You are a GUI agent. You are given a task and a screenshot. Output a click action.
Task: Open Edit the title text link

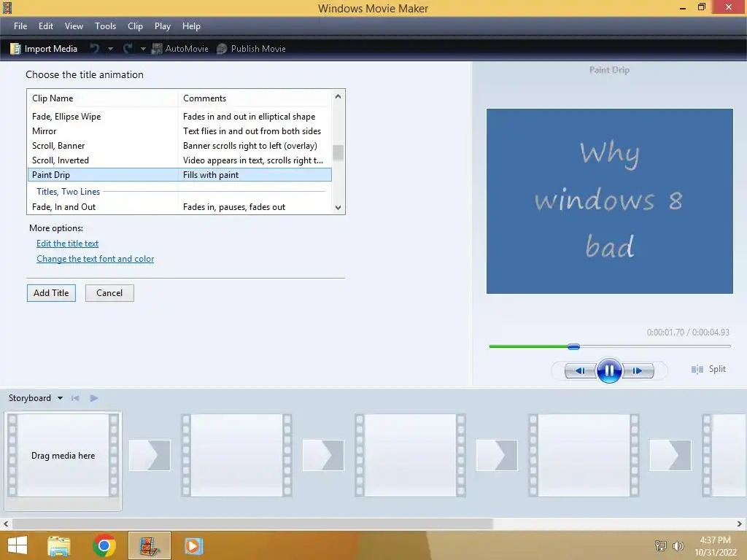[x=68, y=244]
